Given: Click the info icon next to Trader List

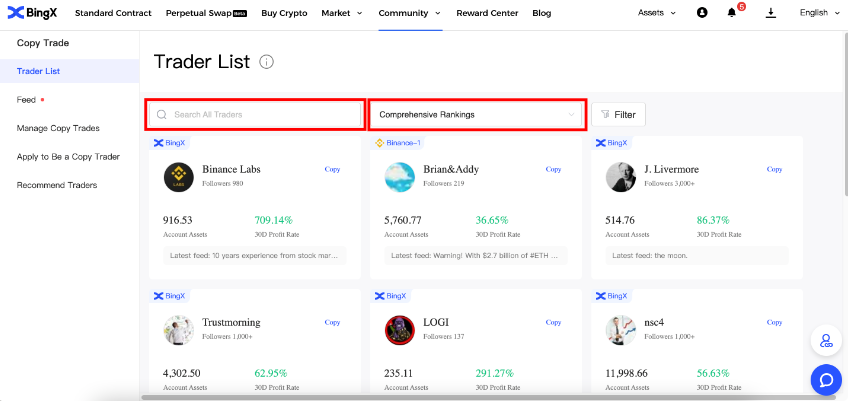Looking at the screenshot, I should click(267, 62).
